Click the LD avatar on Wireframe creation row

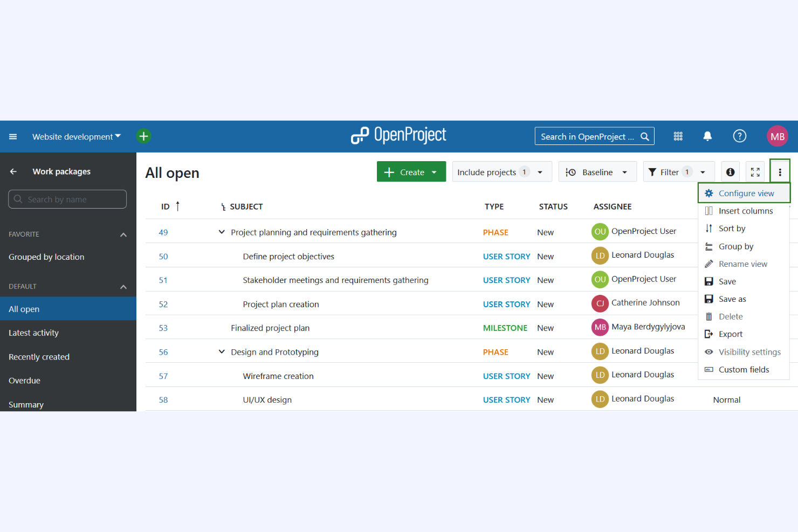(x=600, y=375)
